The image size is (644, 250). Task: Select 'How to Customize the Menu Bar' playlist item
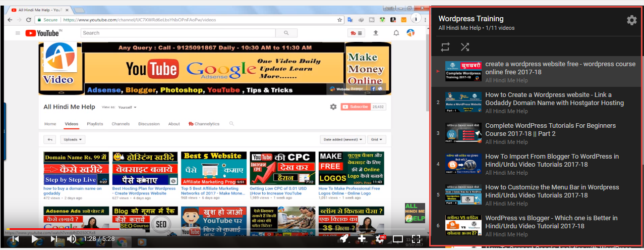(x=535, y=195)
